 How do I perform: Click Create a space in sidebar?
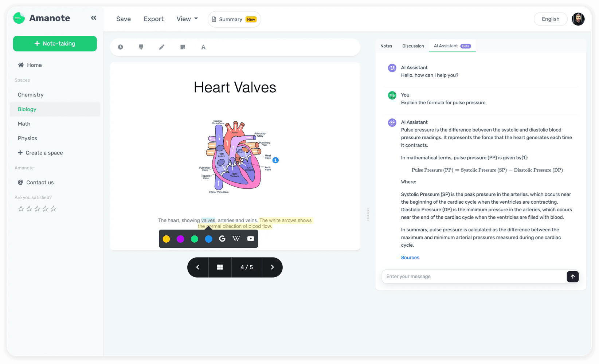click(x=44, y=153)
